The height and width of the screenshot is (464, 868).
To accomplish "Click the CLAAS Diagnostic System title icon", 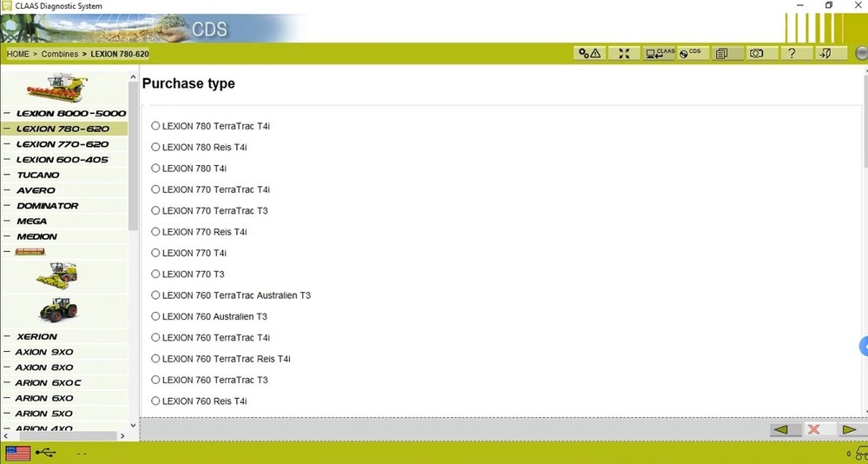I will 7,5.
